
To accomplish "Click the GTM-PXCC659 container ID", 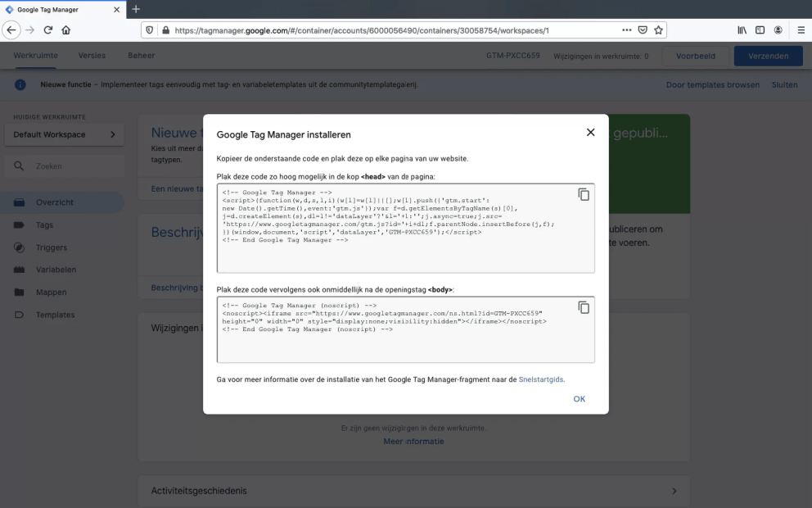I will coord(512,56).
